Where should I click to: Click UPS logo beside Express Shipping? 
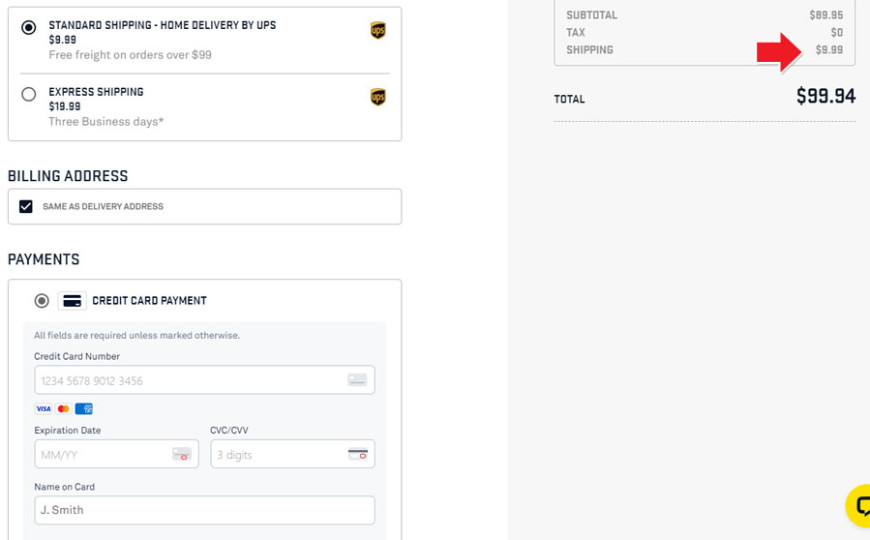coord(378,97)
